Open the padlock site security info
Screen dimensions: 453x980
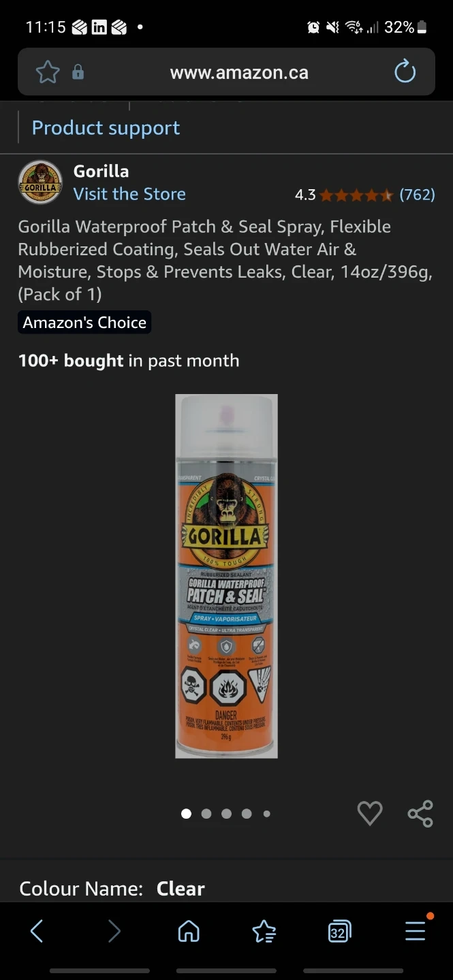pos(78,72)
